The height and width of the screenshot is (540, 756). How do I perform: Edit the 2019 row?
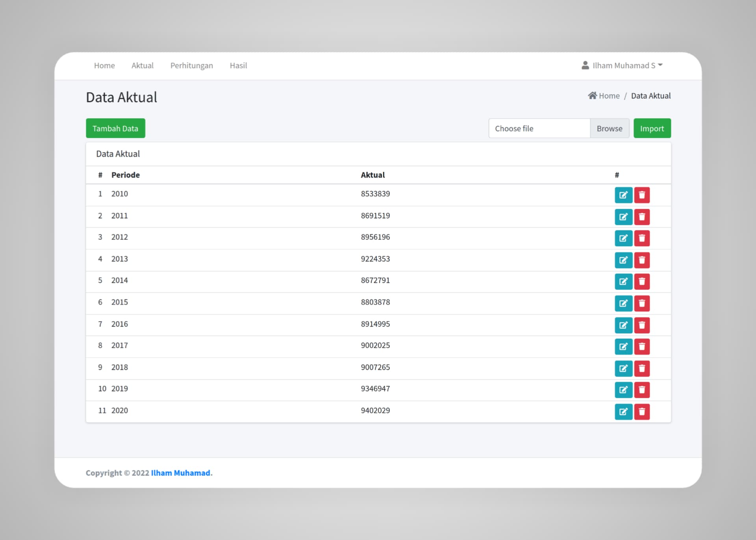click(623, 390)
